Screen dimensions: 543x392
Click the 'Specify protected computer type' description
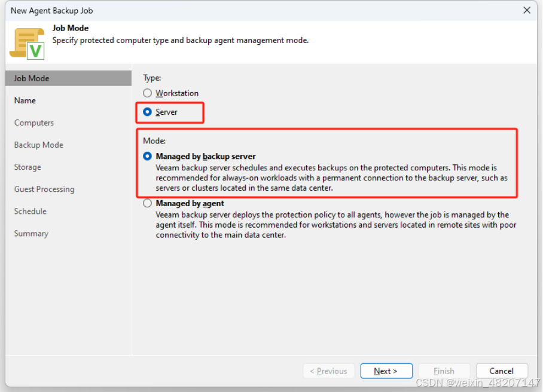[180, 40]
